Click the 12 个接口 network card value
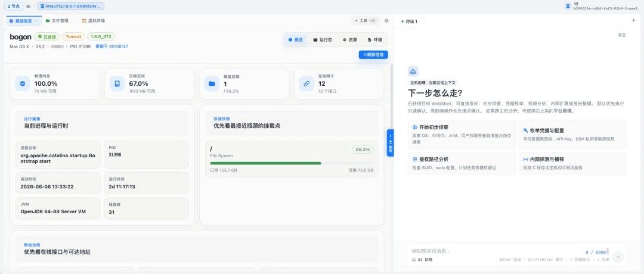 (x=327, y=92)
